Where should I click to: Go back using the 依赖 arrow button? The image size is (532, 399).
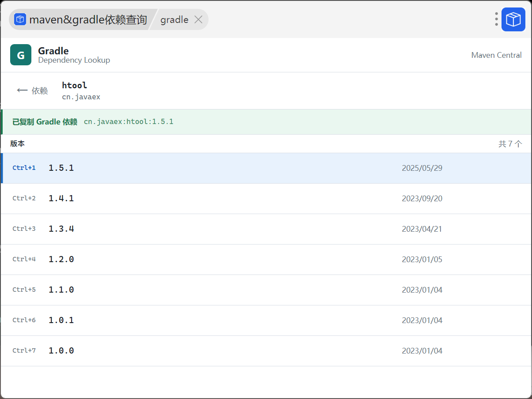[x=32, y=90]
